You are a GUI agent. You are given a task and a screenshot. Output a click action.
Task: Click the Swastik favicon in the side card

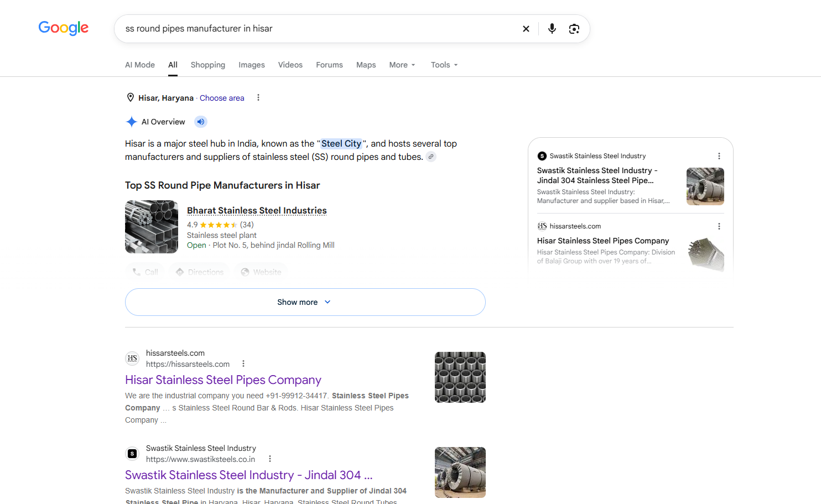542,156
